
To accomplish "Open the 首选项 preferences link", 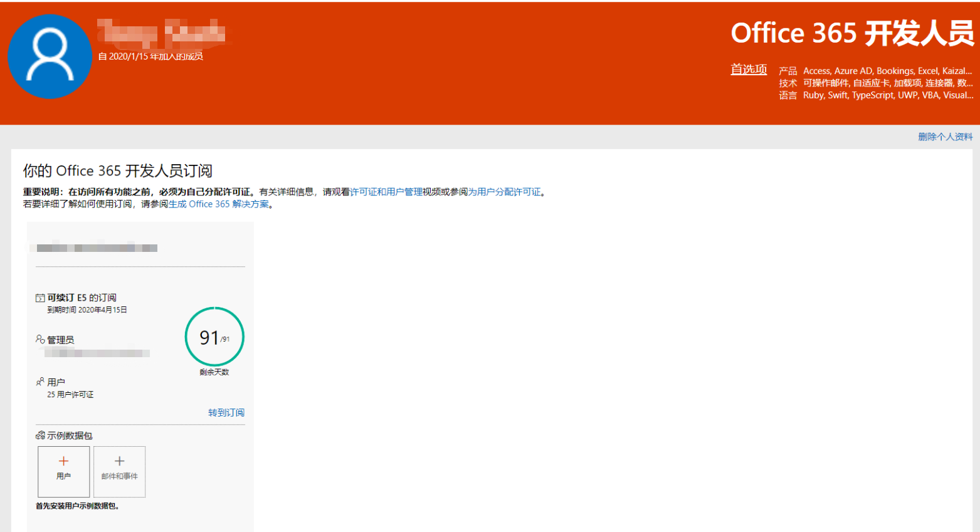I will coord(749,70).
